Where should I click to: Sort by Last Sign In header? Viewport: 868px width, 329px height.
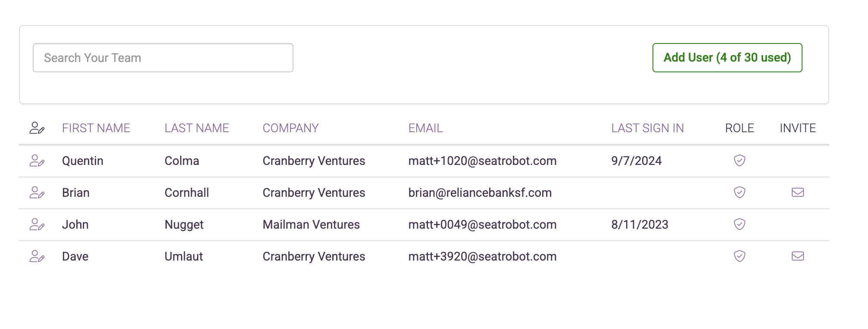click(647, 128)
